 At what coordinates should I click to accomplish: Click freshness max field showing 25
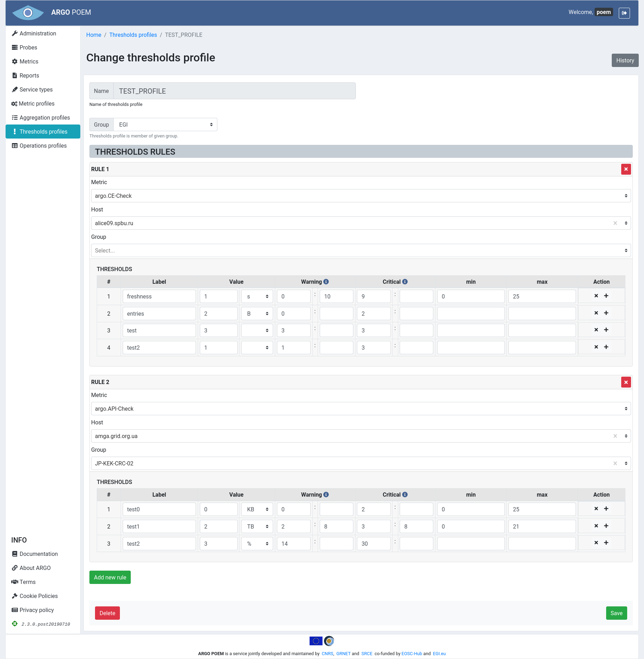click(542, 296)
